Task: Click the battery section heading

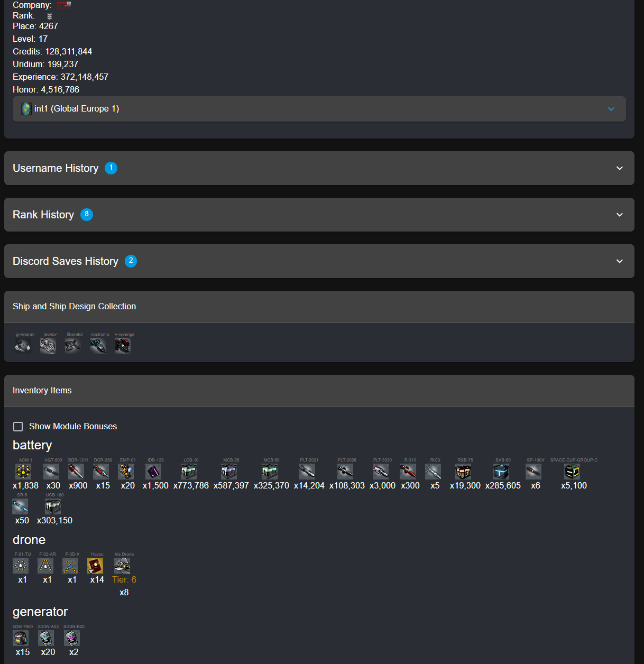Action: [x=32, y=445]
